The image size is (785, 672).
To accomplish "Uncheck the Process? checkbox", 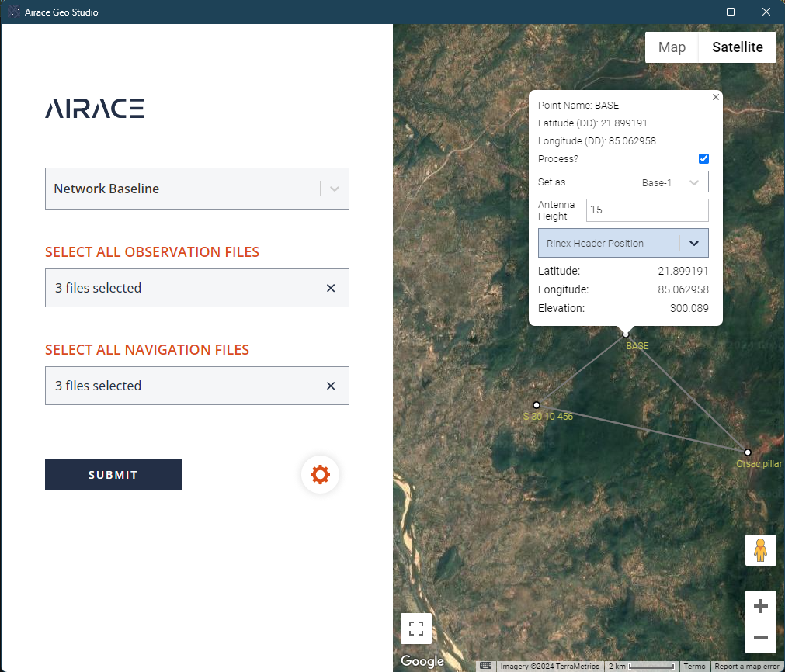I will (703, 159).
